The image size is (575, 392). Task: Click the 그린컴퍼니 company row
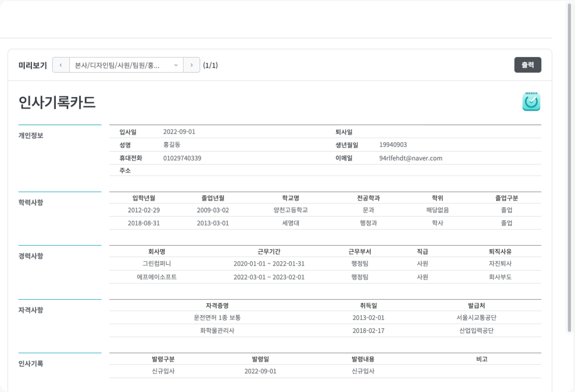[157, 264]
